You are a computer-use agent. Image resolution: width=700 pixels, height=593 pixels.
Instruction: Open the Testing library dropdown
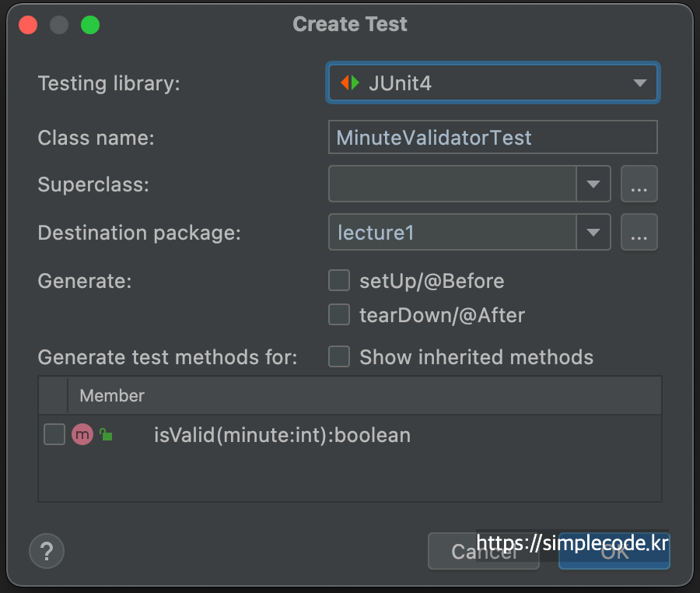pyautogui.click(x=639, y=83)
